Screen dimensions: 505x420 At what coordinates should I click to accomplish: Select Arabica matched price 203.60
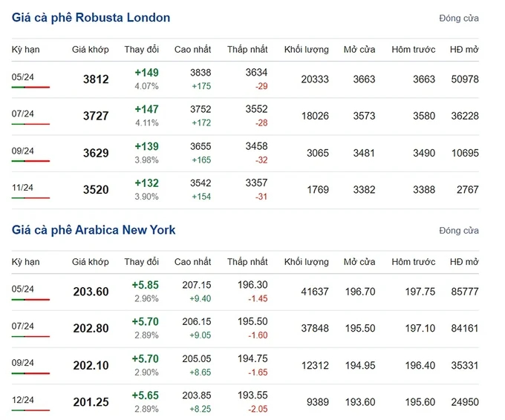(91, 292)
